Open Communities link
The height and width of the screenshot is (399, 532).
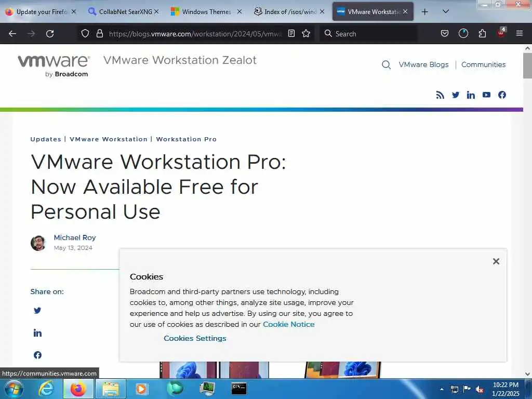[x=483, y=64]
